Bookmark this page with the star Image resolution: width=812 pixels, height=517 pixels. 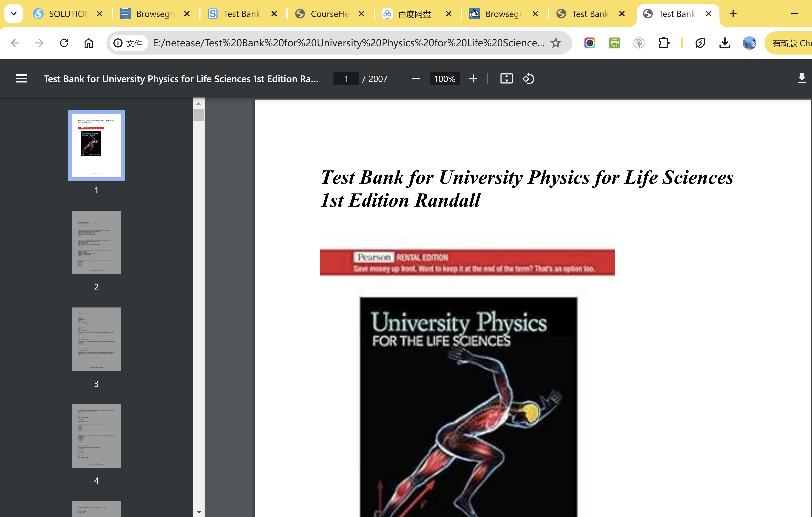click(x=556, y=43)
